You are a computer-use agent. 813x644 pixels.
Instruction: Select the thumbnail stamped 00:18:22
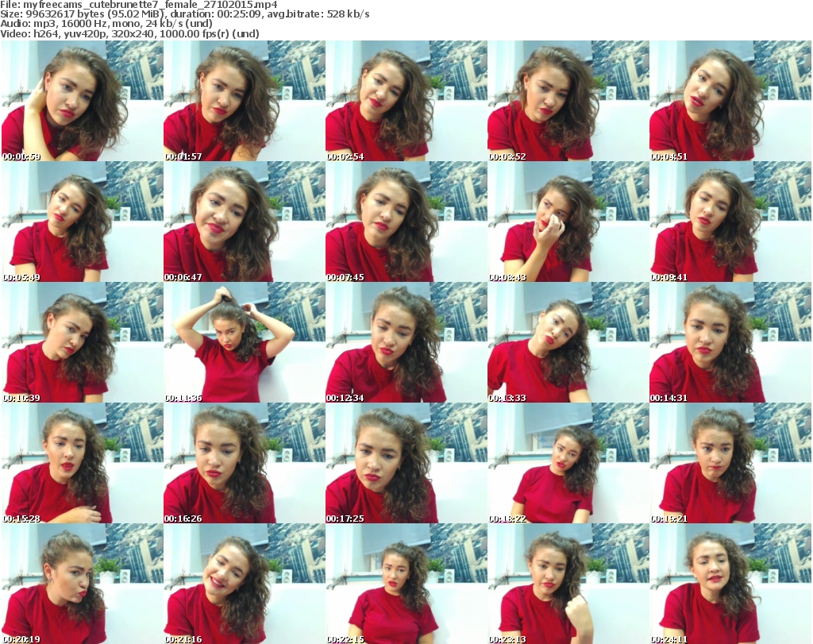[x=568, y=462]
